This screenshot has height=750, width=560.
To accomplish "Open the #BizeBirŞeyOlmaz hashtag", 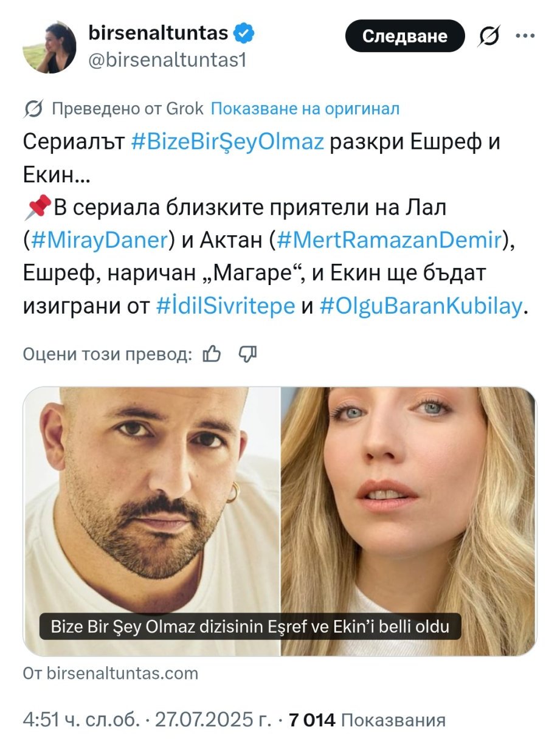I will tap(227, 143).
